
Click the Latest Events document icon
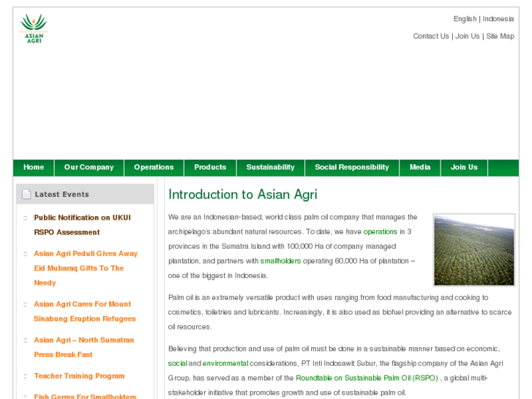pyautogui.click(x=26, y=194)
